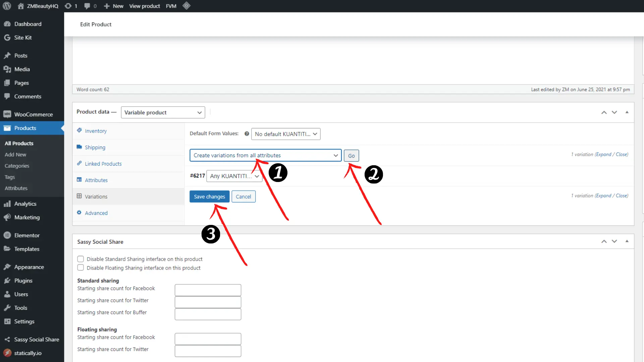Click the Go button
Viewport: 644px width, 362px height.
tap(351, 156)
